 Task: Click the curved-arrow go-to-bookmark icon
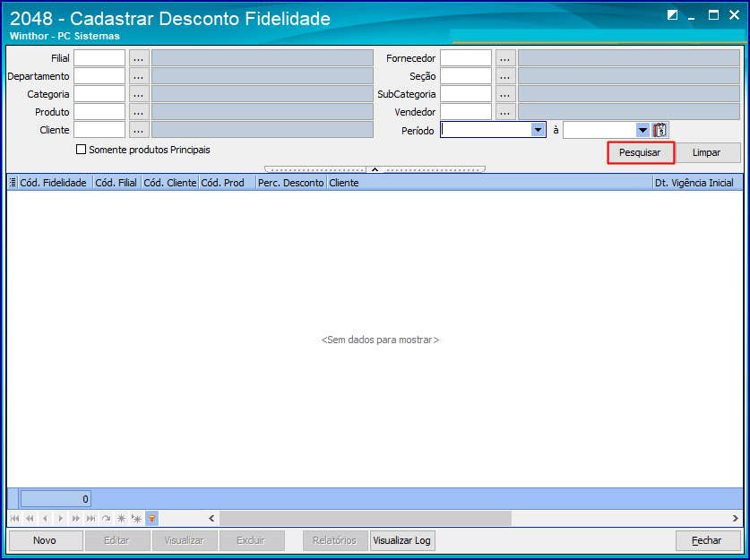tap(107, 519)
